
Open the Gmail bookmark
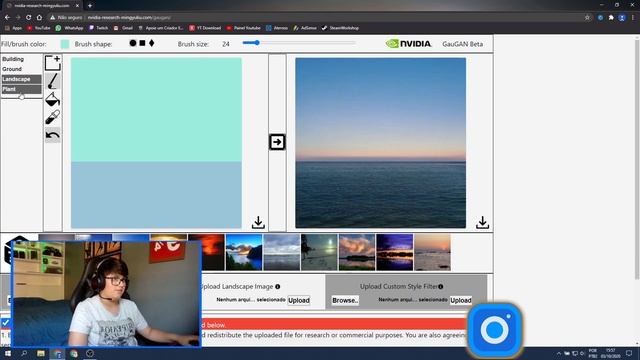click(x=124, y=28)
